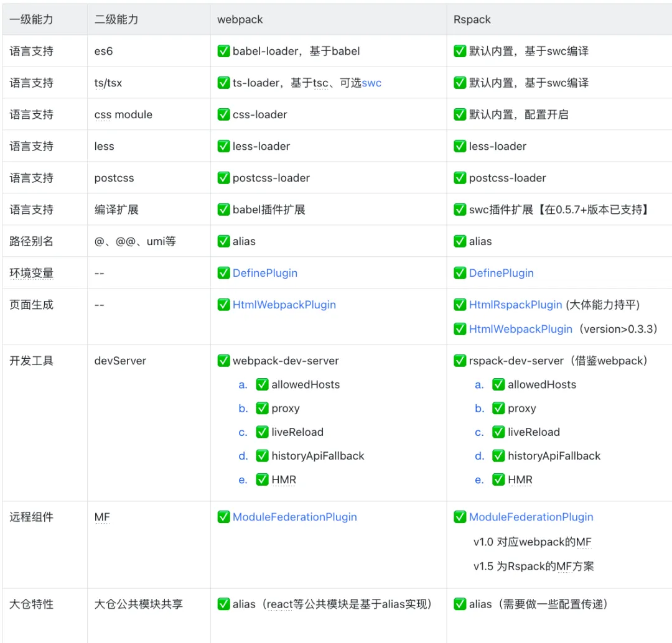Open HtmlWebpackPlugin link in webpack column
Image resolution: width=672 pixels, height=643 pixels.
(x=284, y=305)
